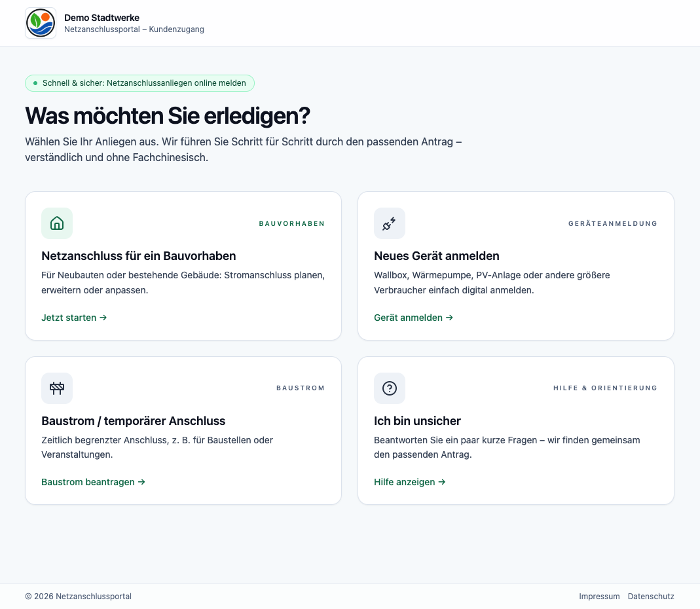Click the question mark help icon
The image size is (700, 609).
pyautogui.click(x=390, y=388)
